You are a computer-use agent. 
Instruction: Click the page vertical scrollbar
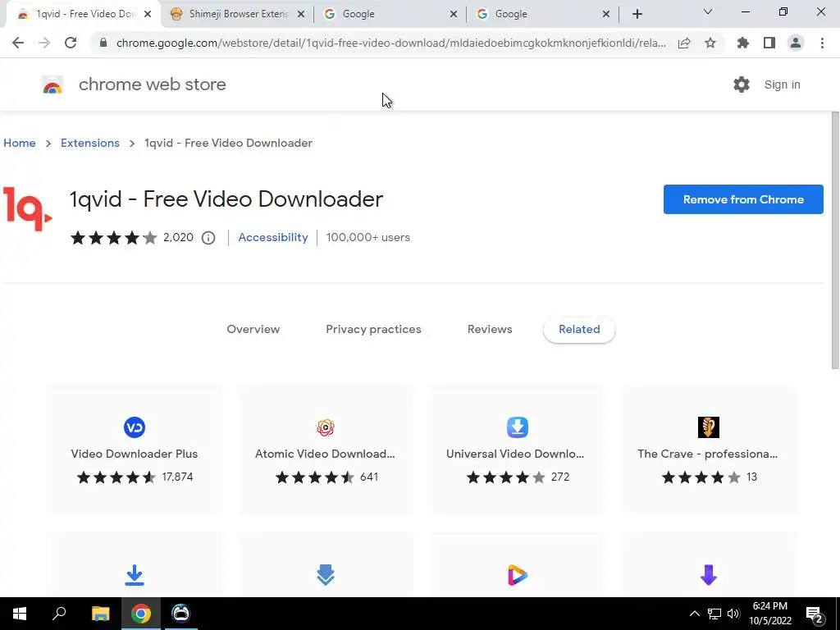point(835,241)
